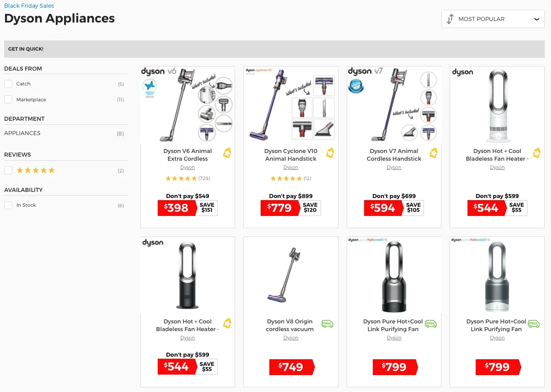The width and height of the screenshot is (551, 392).
Task: Tick the Catch deals checkbox
Action: point(8,84)
